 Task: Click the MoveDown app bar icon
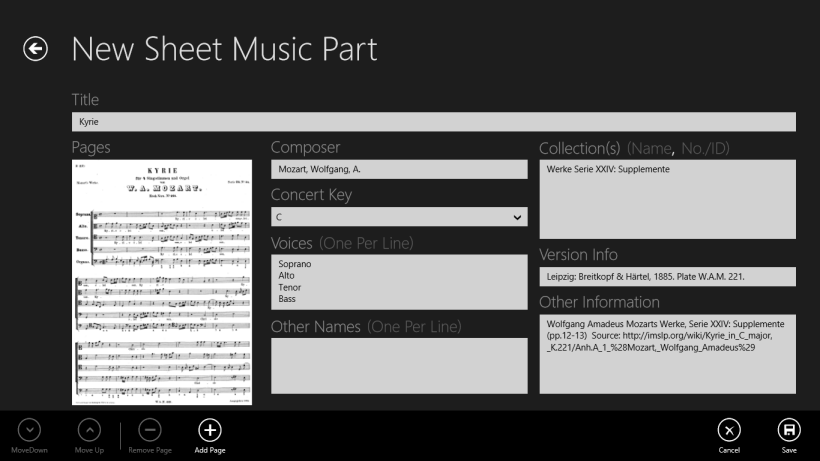(29, 430)
